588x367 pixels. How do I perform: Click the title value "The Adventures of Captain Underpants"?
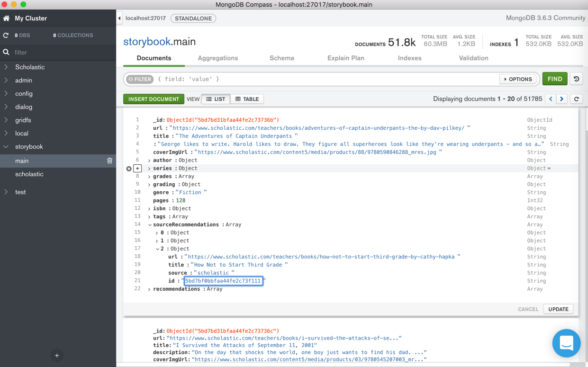[236, 136]
